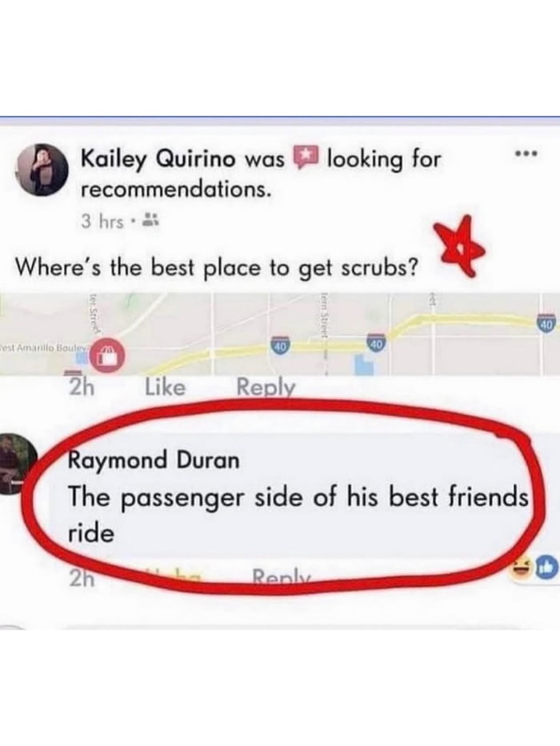Like the comment above Raymond's

pos(165,387)
